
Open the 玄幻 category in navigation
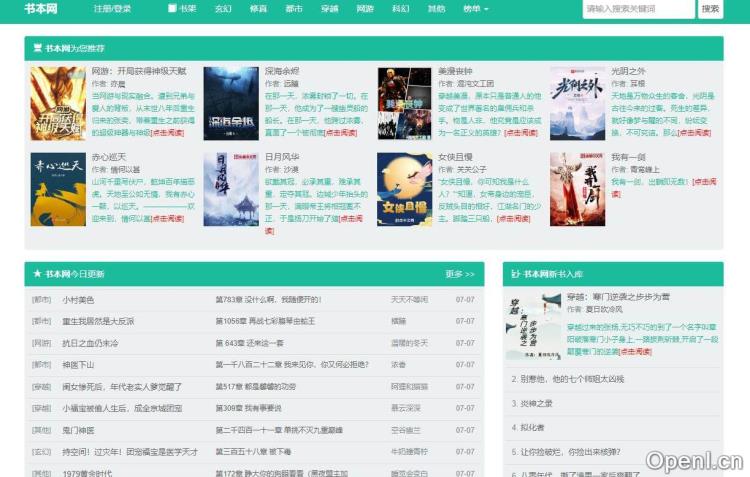pyautogui.click(x=222, y=9)
